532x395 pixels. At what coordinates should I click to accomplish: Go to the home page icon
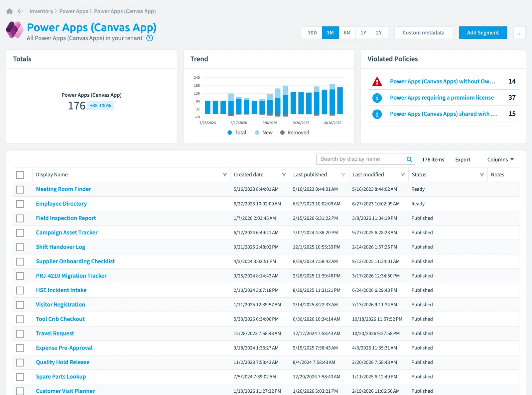pyautogui.click(x=10, y=11)
